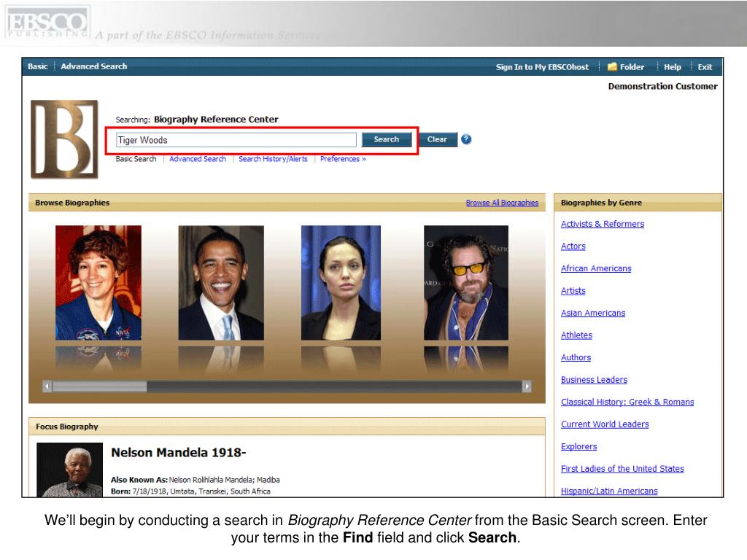Open Hispanic/Latin Americans genre
This screenshot has height=560, width=747.
(x=609, y=491)
